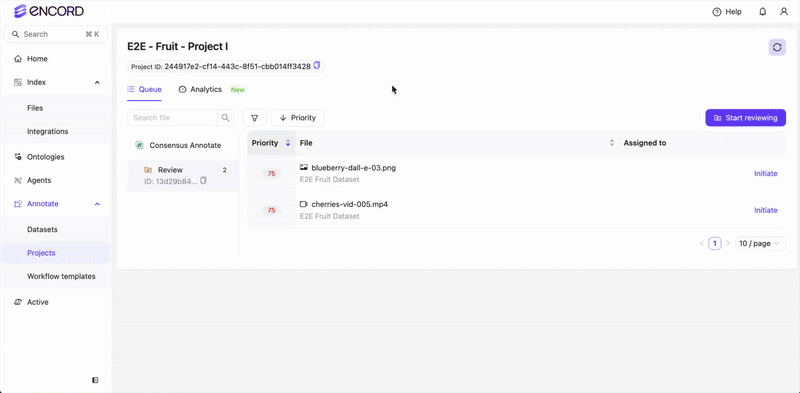Open the 10 / page dropdown
The image size is (800, 393).
point(760,243)
